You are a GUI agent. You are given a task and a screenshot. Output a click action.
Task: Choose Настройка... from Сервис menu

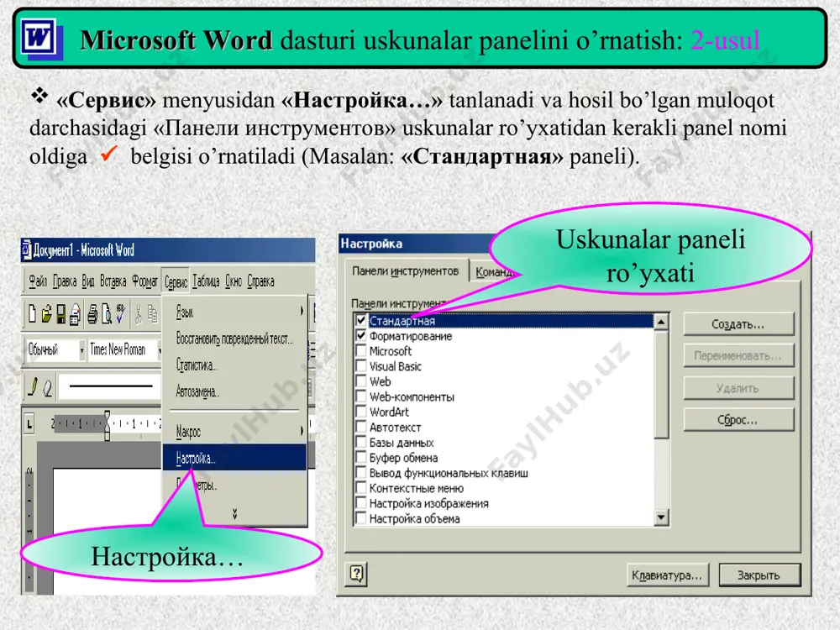click(x=234, y=458)
